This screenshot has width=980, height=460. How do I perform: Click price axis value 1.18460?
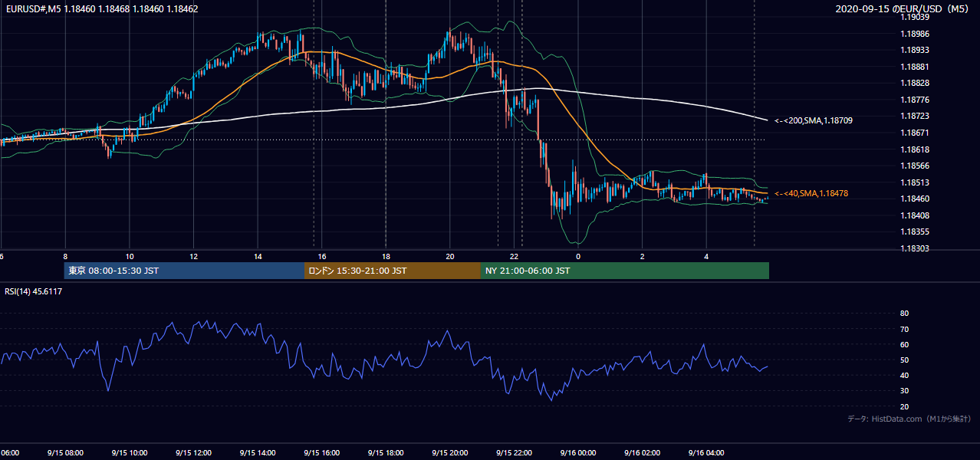tap(915, 199)
